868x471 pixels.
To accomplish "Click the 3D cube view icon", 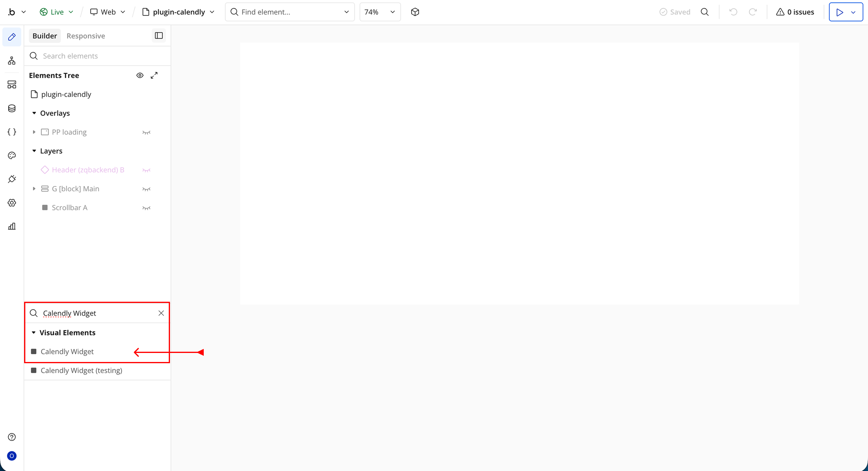I will pyautogui.click(x=415, y=12).
